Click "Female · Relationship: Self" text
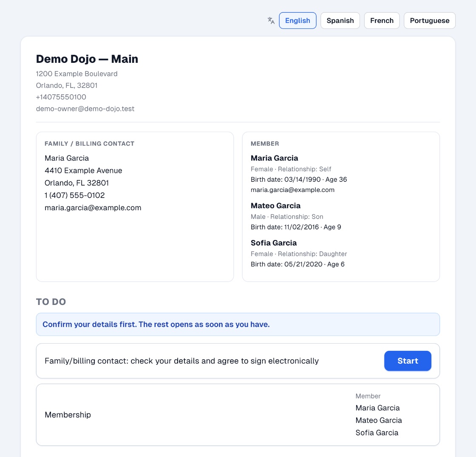The width and height of the screenshot is (476, 457). point(291,169)
